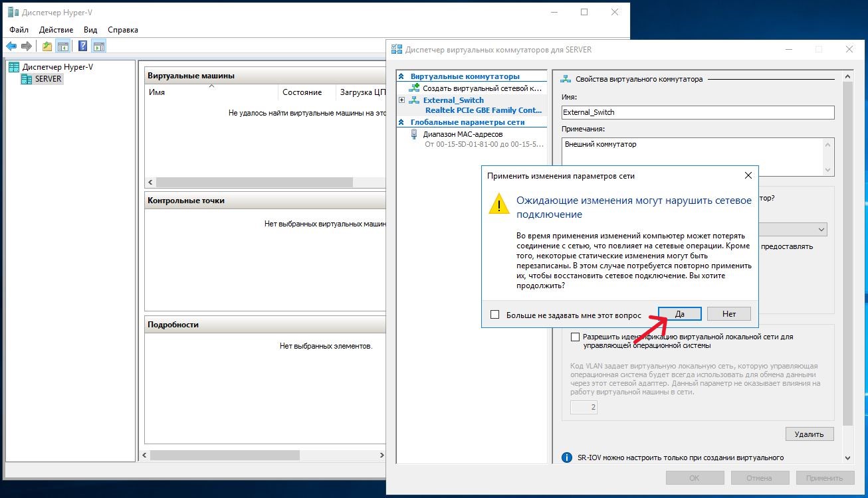Toggle the show/hide action pane icon
The image size is (868, 498).
(x=98, y=46)
